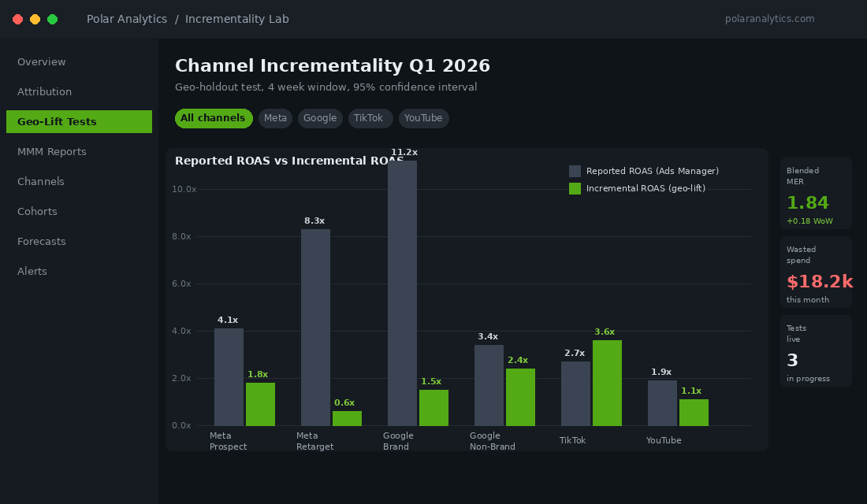Click the YouTube incremental 1.1x bar

[x=694, y=413]
